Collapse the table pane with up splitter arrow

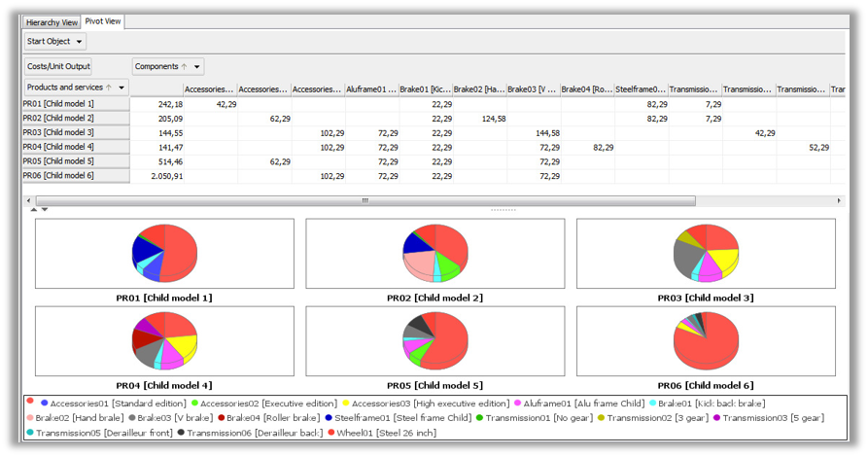[34, 210]
